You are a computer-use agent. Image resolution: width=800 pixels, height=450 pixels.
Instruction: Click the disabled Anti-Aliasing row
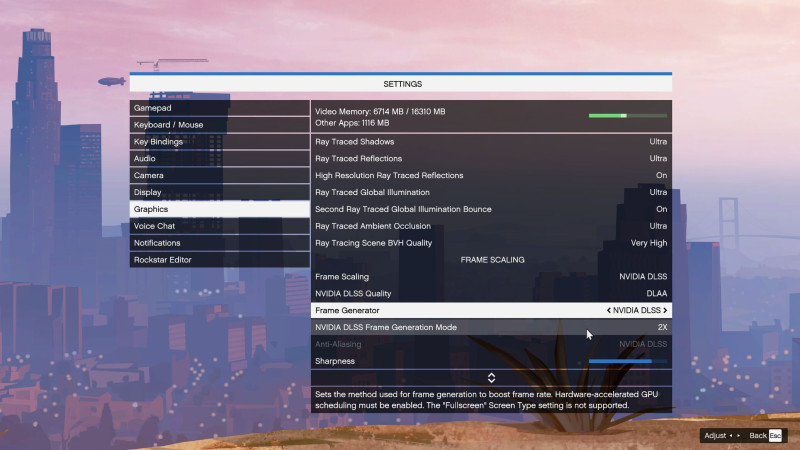click(x=491, y=344)
